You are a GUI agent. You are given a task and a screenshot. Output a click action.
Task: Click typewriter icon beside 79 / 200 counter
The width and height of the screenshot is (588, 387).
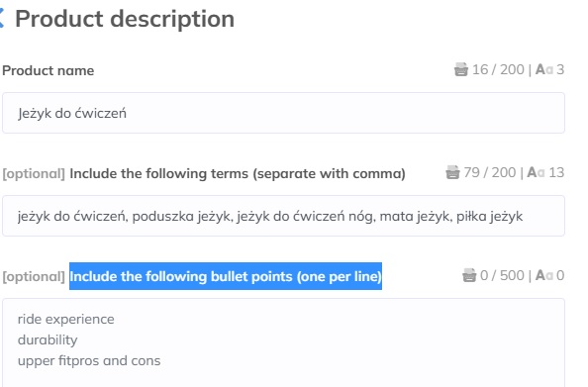tap(452, 172)
